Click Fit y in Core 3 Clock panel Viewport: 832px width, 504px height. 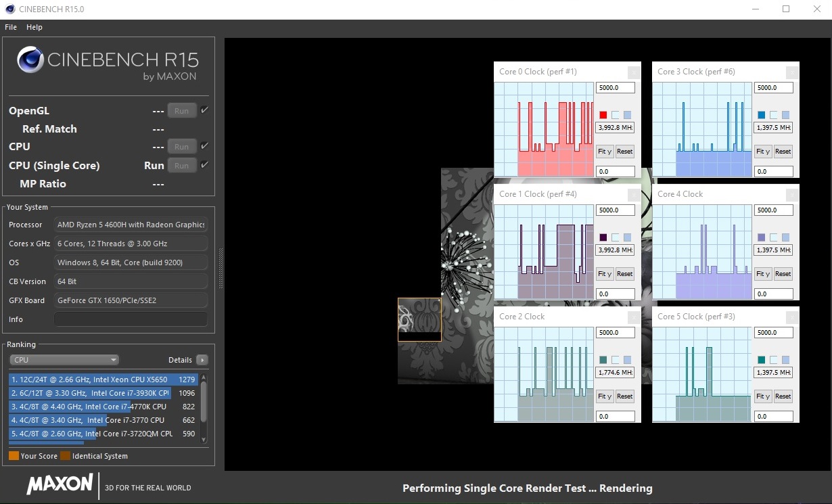[x=763, y=152]
